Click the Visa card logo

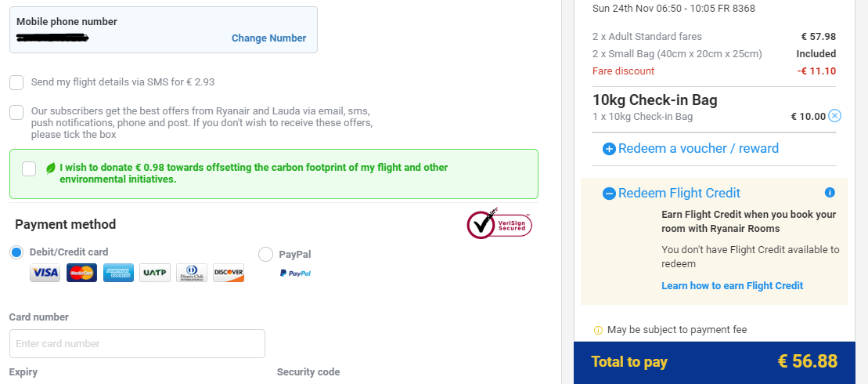45,273
